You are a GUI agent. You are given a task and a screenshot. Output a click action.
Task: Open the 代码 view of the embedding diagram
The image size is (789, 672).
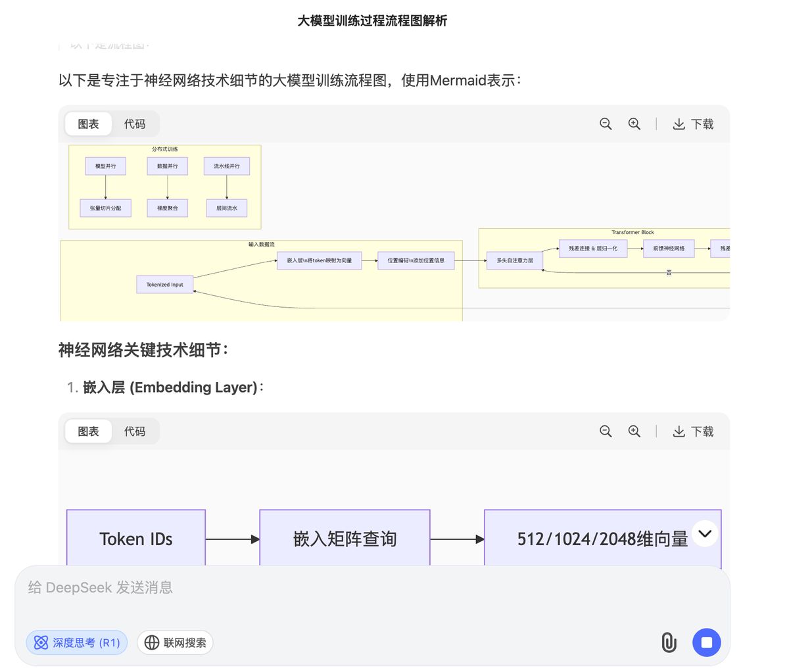pos(135,431)
